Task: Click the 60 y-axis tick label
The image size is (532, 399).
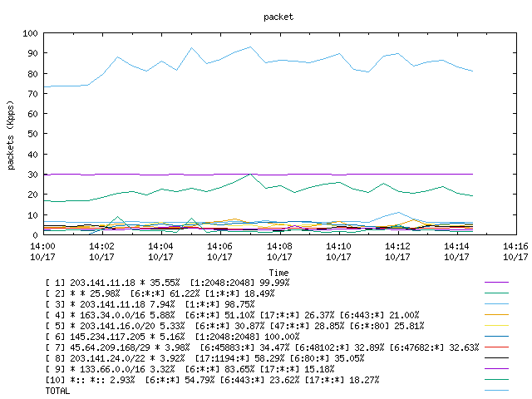Action: [32, 114]
